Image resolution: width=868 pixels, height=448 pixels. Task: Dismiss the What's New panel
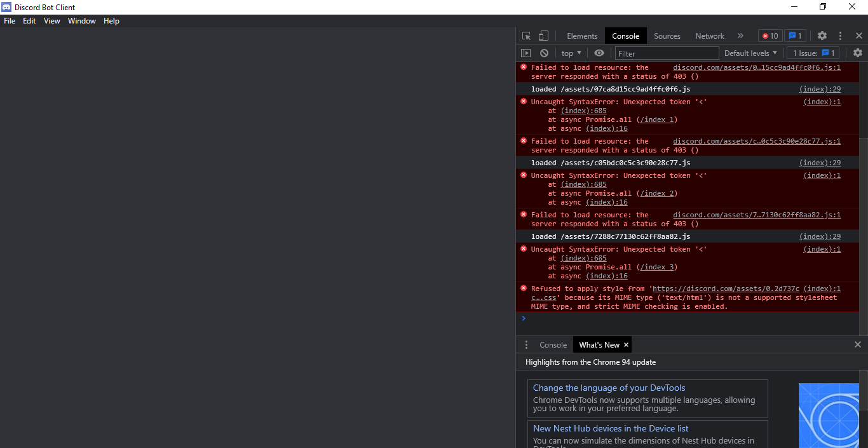point(626,344)
